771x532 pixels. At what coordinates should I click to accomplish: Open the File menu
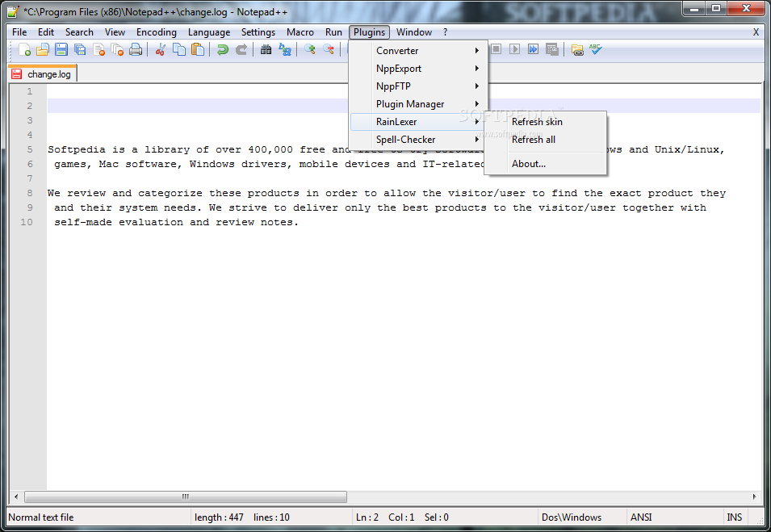pos(19,32)
